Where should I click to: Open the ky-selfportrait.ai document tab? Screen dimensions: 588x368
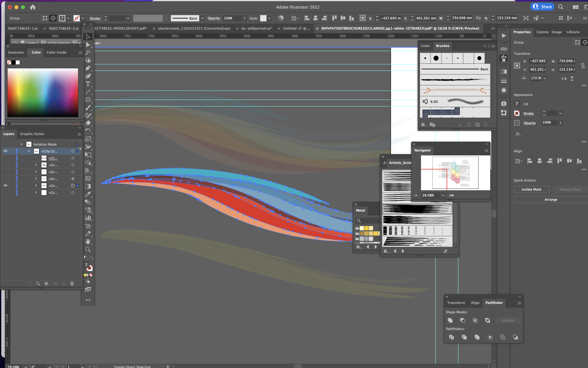click(256, 28)
